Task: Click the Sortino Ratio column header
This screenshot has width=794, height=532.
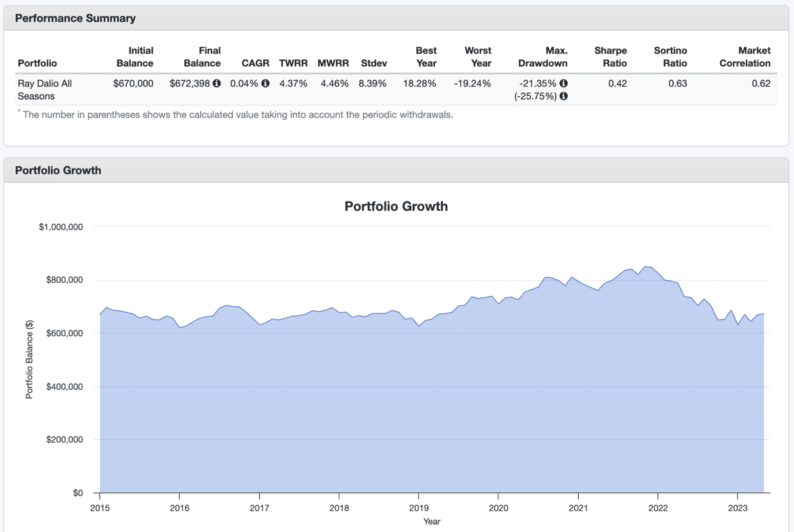Action: (670, 57)
